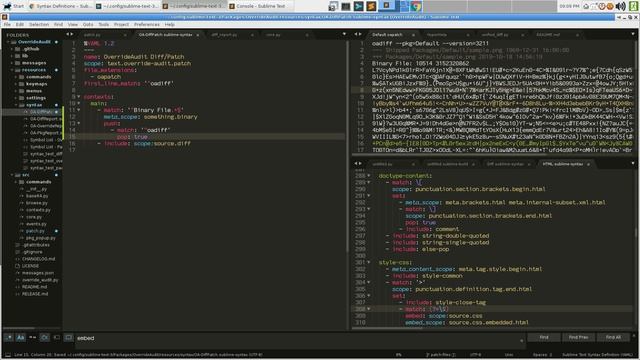Click the Find Prev button

[578, 338]
